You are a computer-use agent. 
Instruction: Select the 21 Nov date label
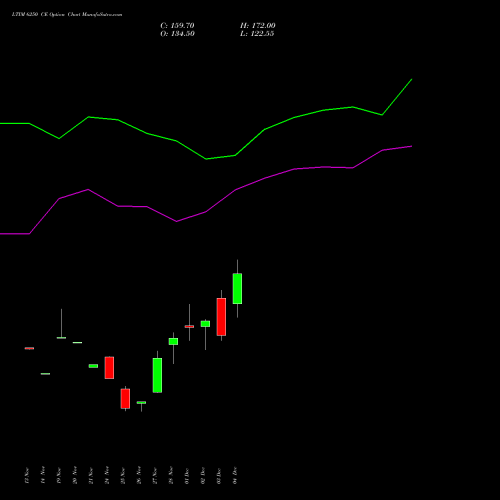point(91,475)
